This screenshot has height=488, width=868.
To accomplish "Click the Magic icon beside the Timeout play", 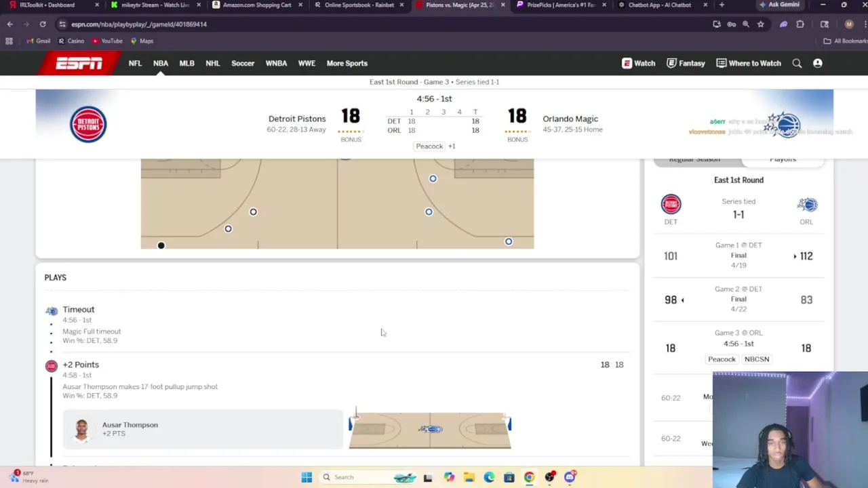I will pyautogui.click(x=52, y=311).
